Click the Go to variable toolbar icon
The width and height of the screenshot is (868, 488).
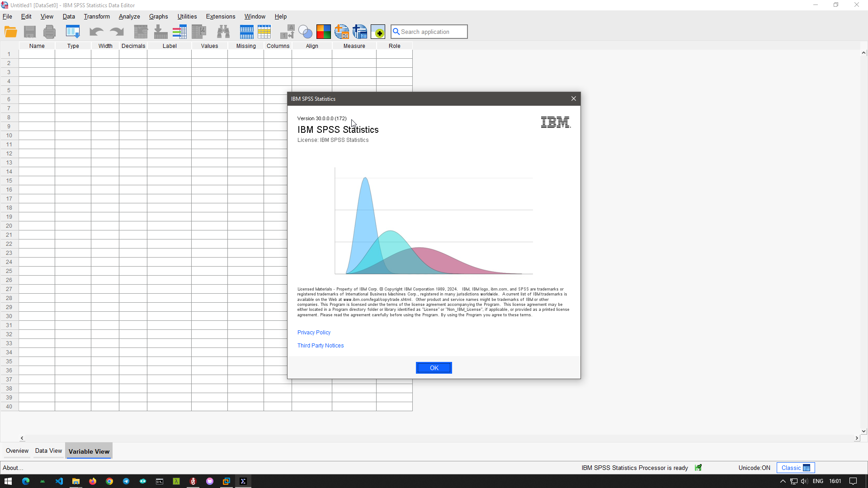160,32
